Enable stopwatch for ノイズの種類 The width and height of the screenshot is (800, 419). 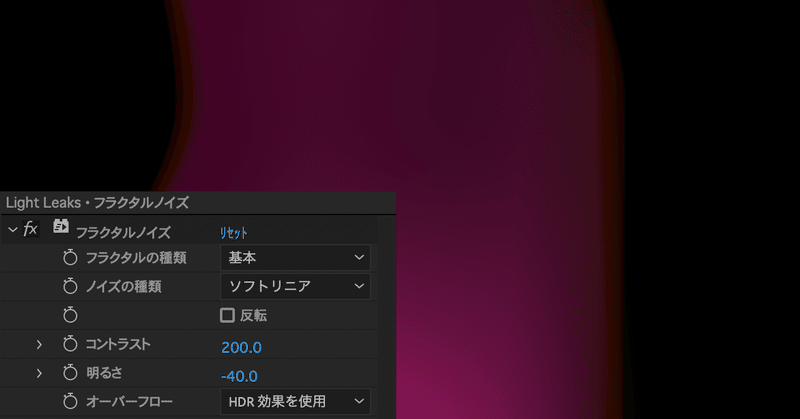70,286
